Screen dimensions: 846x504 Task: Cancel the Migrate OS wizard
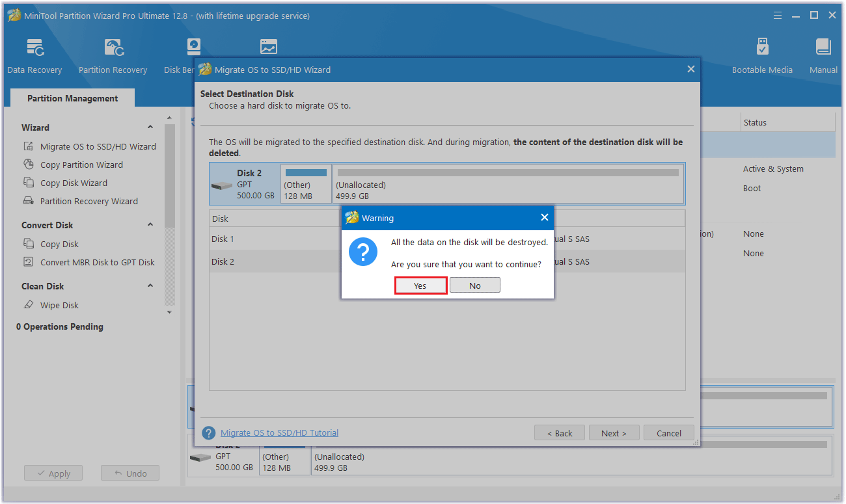[669, 433]
